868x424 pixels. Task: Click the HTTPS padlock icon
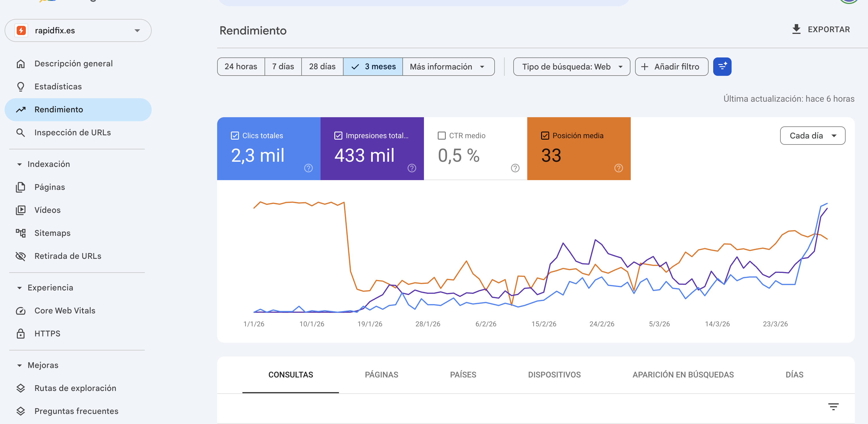click(21, 333)
